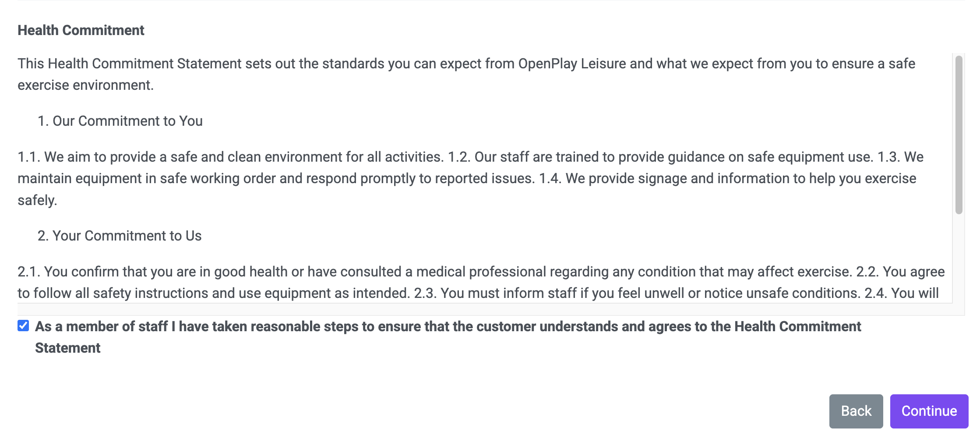
Task: Click the scrollbar track below the thumb
Action: coord(959,258)
